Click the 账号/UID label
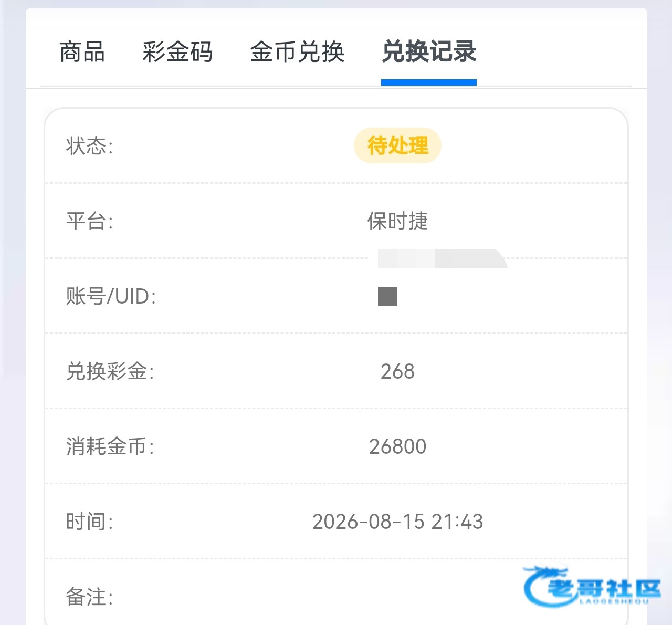This screenshot has width=672, height=625. [111, 296]
